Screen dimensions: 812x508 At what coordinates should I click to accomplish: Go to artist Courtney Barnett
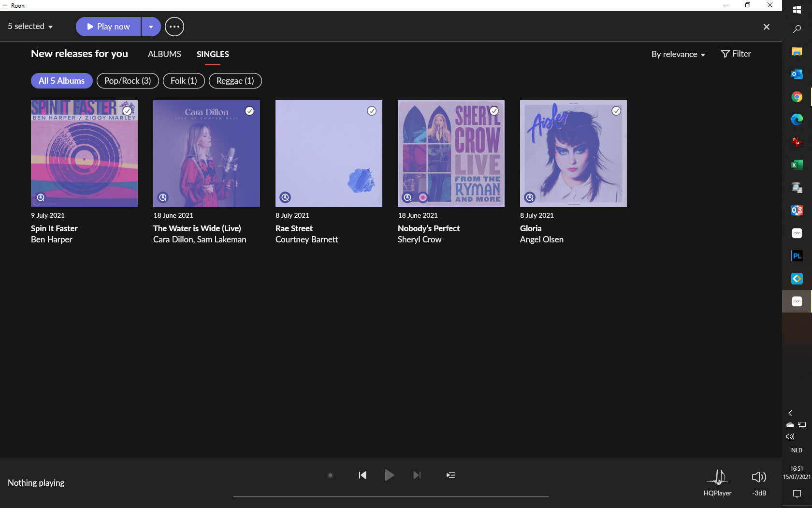(x=306, y=239)
